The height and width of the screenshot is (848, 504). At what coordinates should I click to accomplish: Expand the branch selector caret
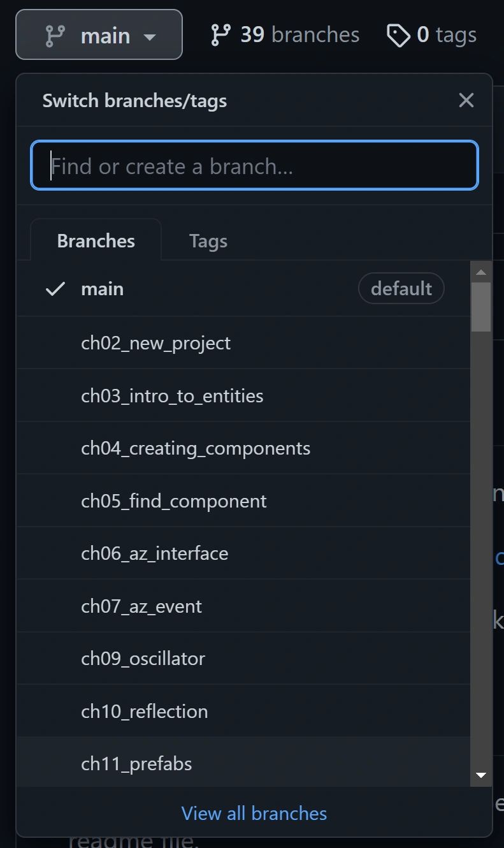tap(148, 36)
